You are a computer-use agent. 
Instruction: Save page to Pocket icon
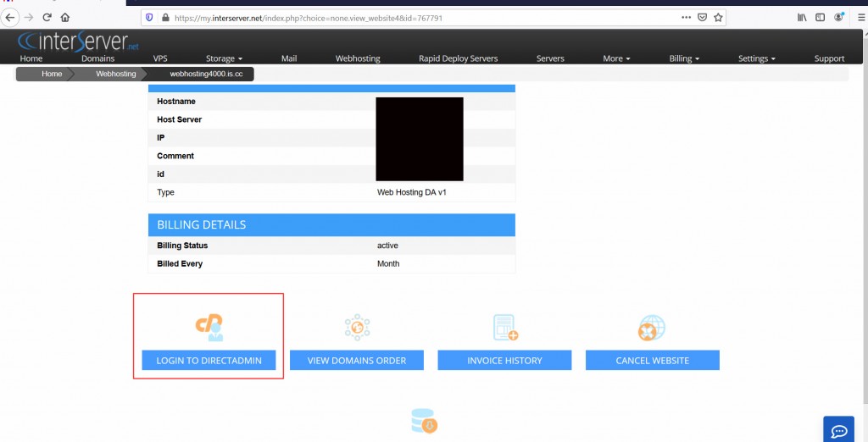click(x=702, y=18)
